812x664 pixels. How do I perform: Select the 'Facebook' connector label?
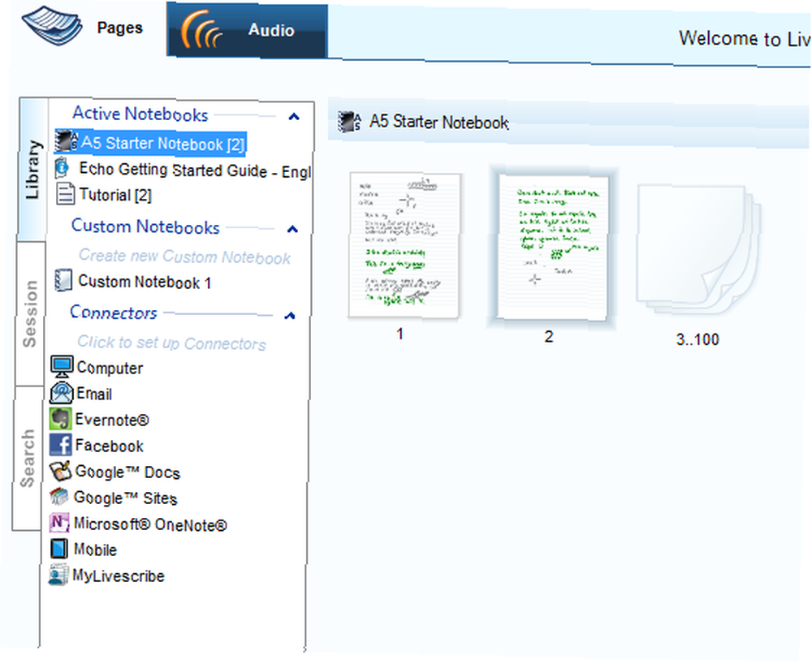[110, 446]
